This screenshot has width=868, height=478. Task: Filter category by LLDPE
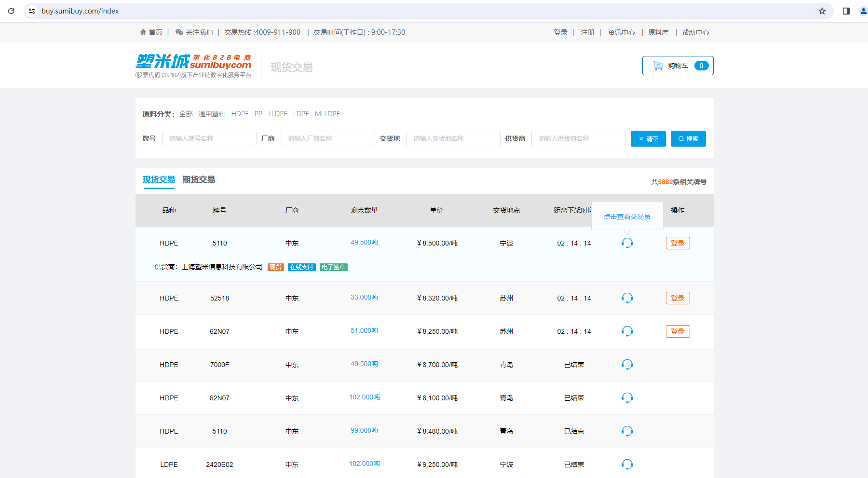point(278,114)
